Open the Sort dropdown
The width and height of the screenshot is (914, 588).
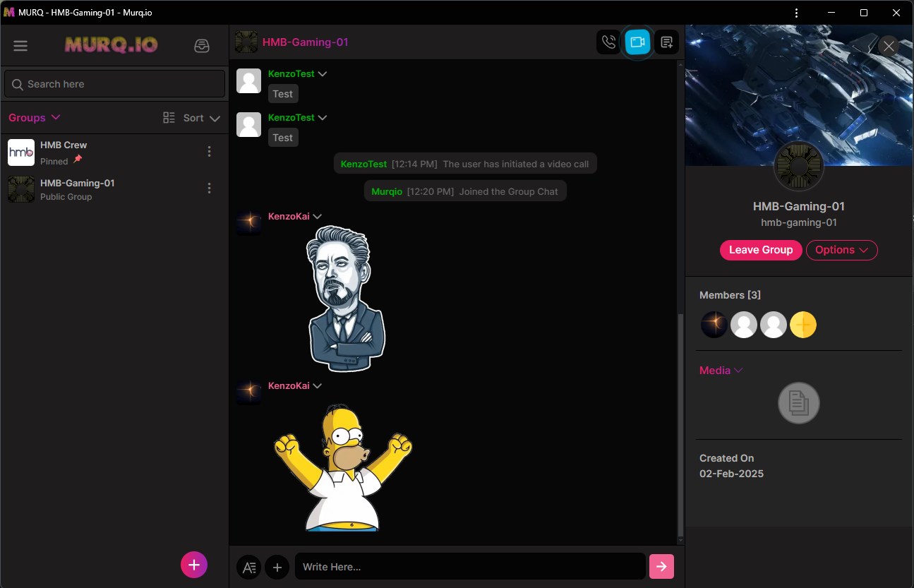coord(202,118)
